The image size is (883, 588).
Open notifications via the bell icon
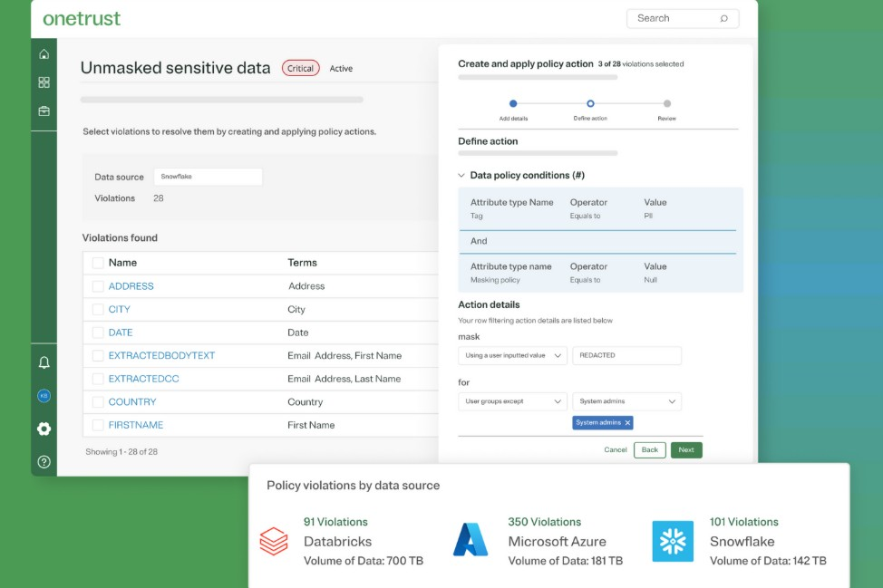coord(44,361)
